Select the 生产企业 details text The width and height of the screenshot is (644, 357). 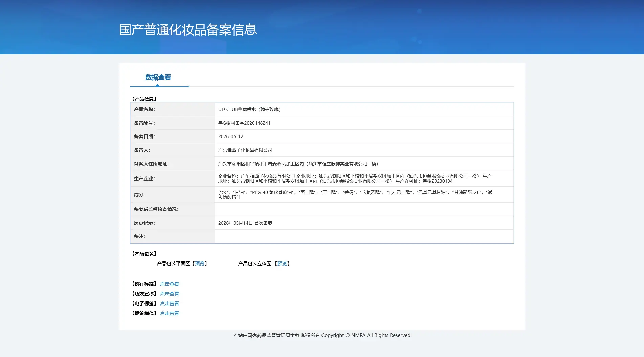tap(355, 178)
